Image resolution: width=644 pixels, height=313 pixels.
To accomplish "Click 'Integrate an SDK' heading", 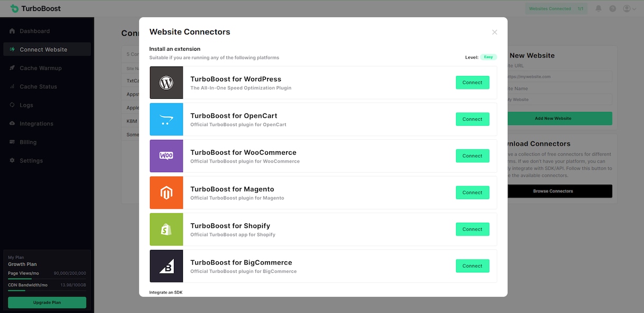I will click(166, 292).
